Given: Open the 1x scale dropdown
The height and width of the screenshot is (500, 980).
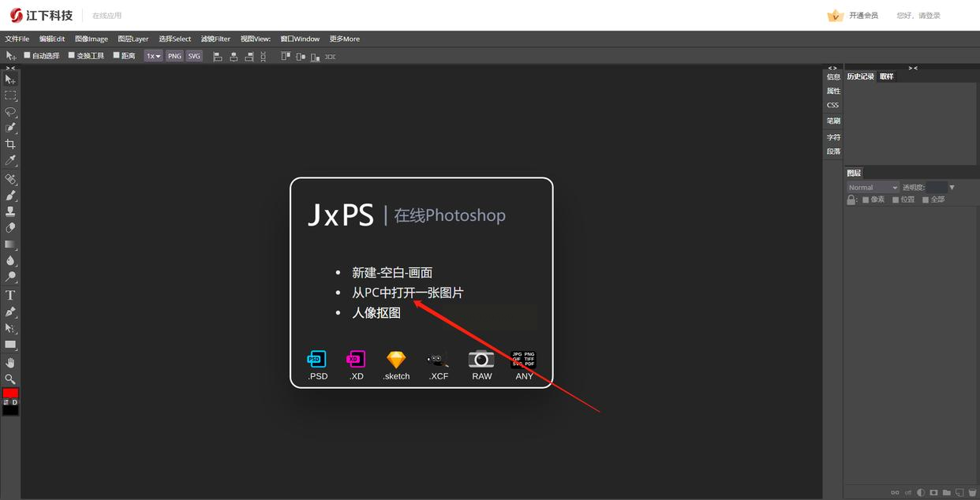Looking at the screenshot, I should click(x=153, y=56).
